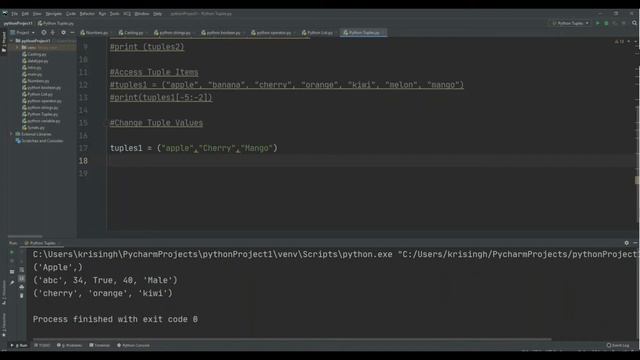640x360 pixels.
Task: Click the Project panel horizontal scrollbar
Action: point(25,236)
